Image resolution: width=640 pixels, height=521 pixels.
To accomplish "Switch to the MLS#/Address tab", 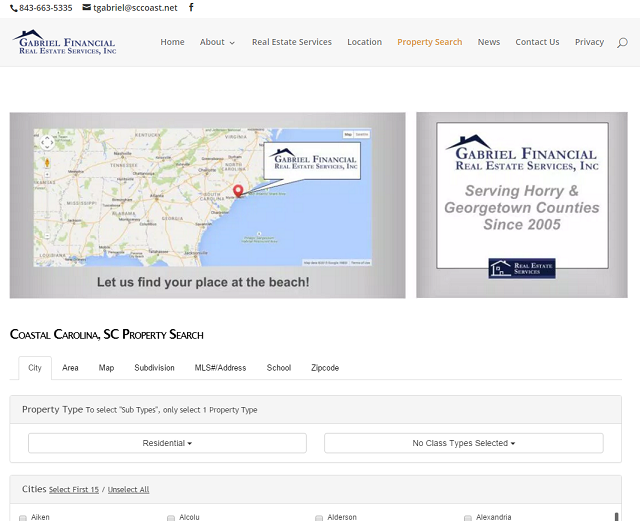I will point(220,368).
